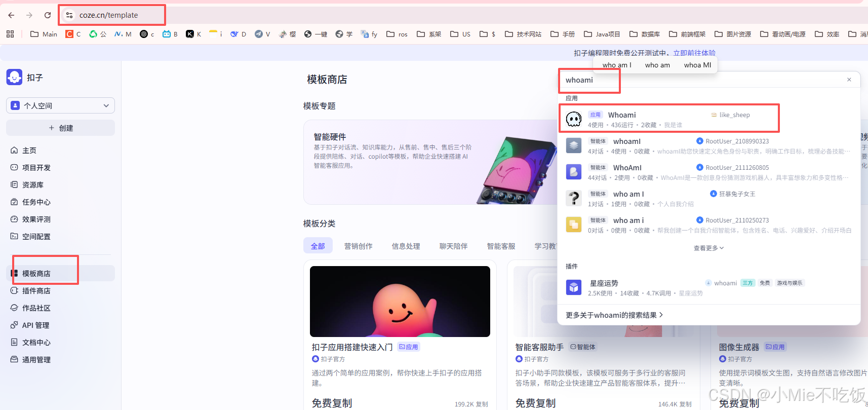868x410 pixels.
Task: Select the 信息处理 category tab
Action: pyautogui.click(x=406, y=246)
